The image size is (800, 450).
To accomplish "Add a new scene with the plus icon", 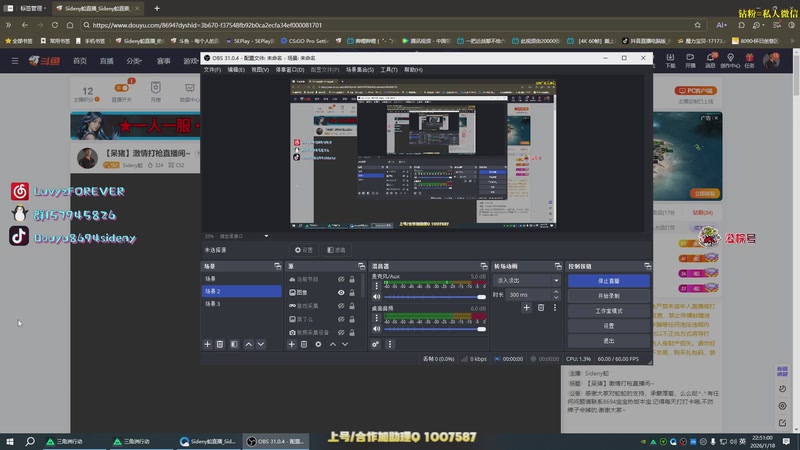I will [x=207, y=344].
